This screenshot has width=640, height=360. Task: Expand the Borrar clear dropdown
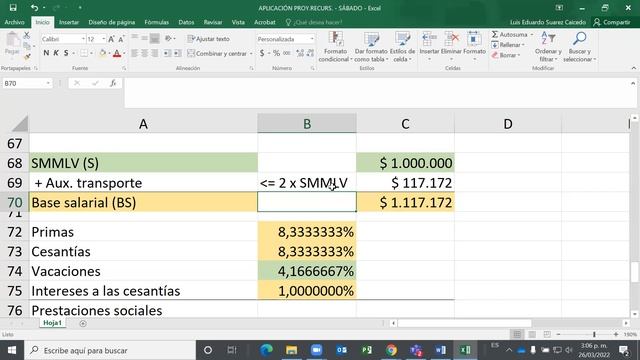[518, 55]
